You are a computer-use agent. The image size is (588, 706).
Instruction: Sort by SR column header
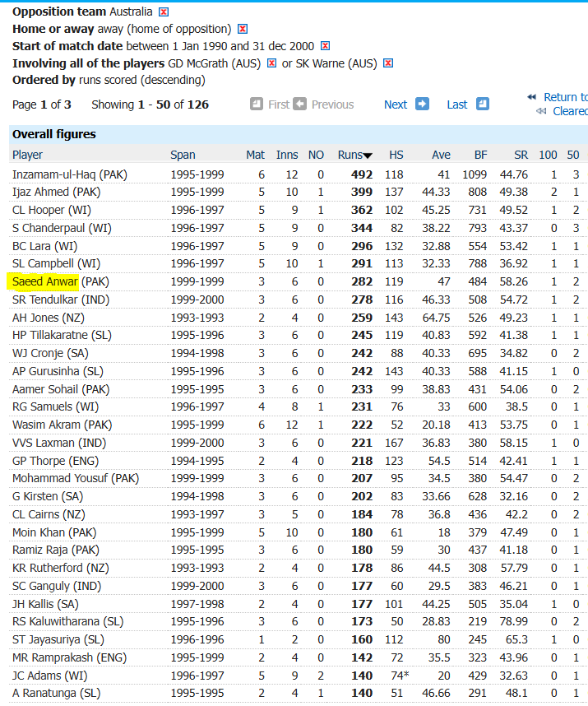(521, 155)
